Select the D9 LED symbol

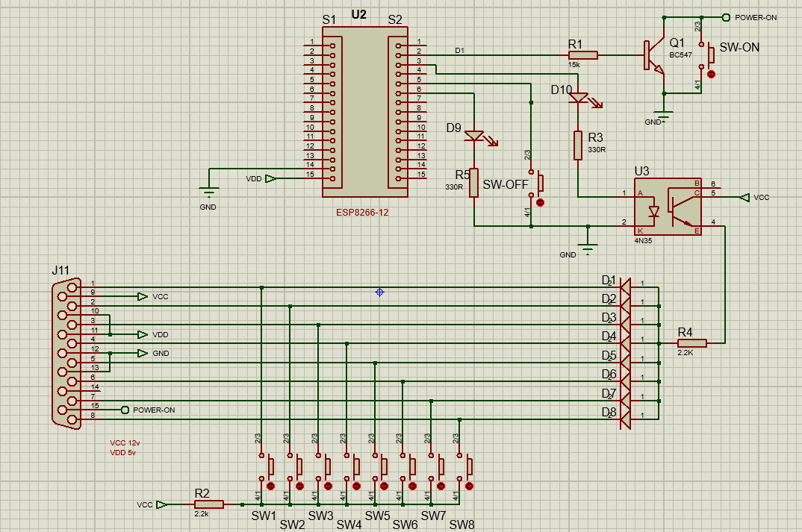(474, 136)
